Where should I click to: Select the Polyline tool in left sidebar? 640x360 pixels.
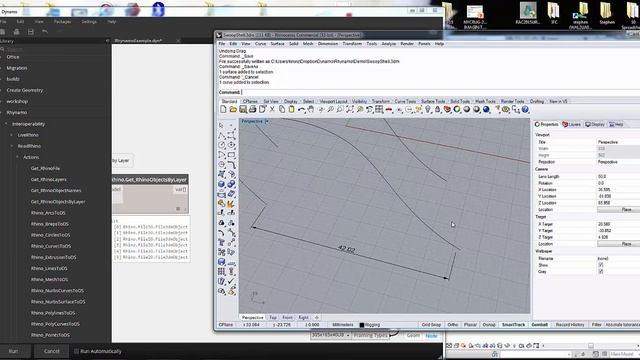pos(222,135)
